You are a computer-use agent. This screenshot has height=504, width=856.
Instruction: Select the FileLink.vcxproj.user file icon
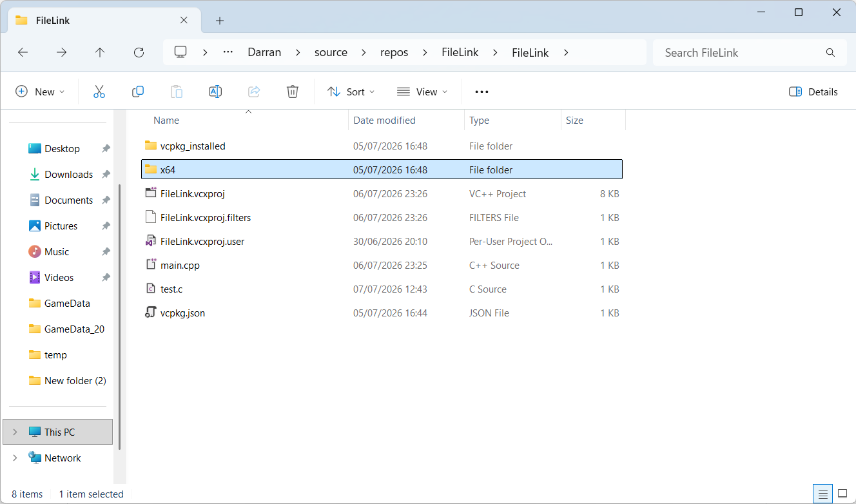tap(151, 241)
